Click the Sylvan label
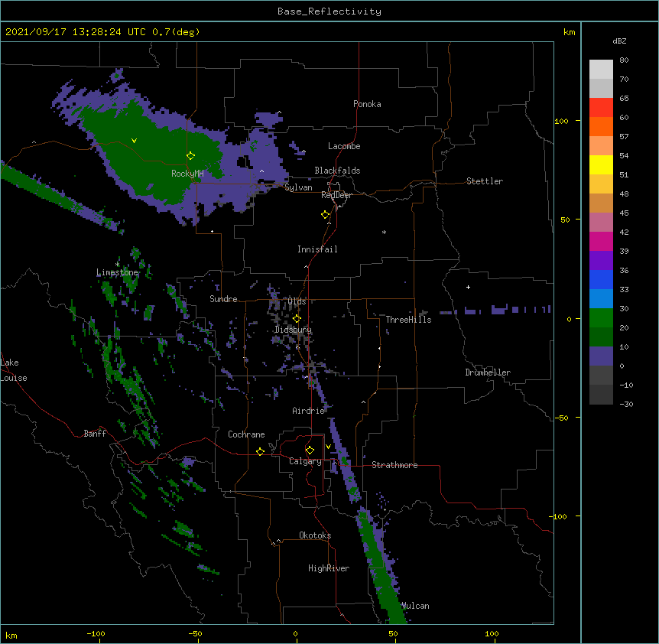The width and height of the screenshot is (659, 644). click(x=298, y=187)
